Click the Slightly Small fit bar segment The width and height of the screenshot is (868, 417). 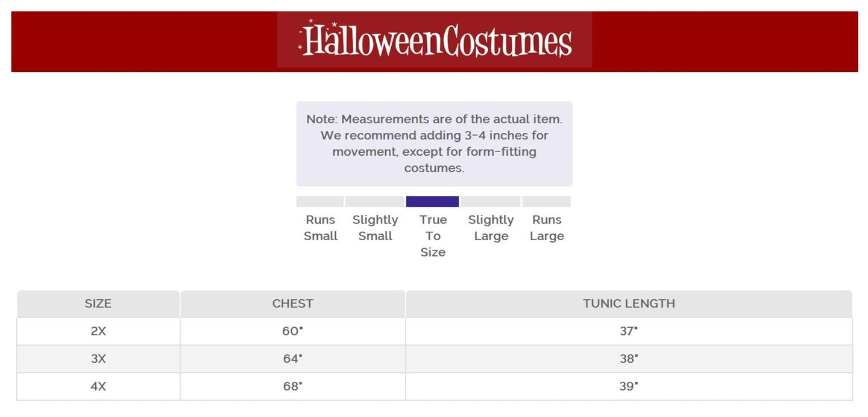[374, 202]
